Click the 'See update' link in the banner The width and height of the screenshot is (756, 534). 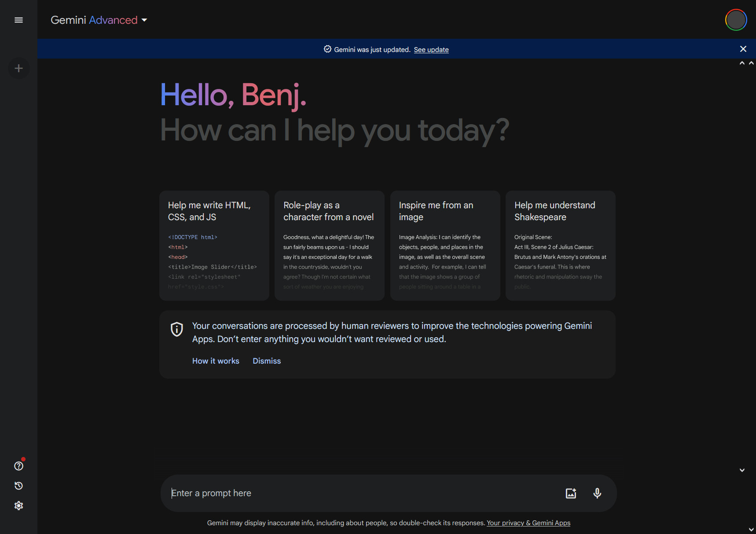pyautogui.click(x=431, y=49)
